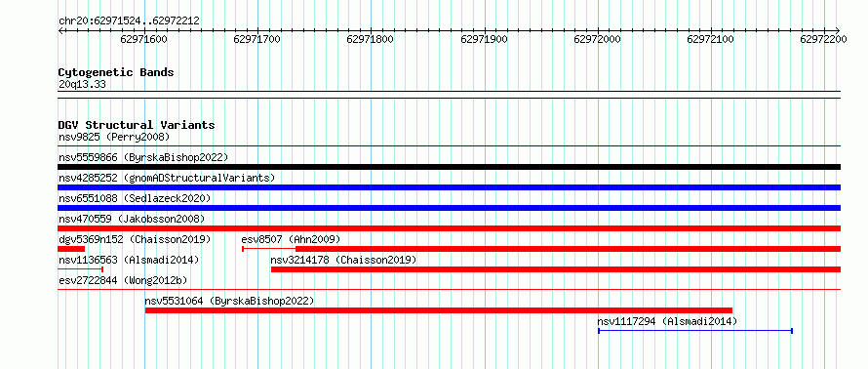The width and height of the screenshot is (868, 369).
Task: Select the red nsv5531064 variant bar
Action: click(439, 310)
